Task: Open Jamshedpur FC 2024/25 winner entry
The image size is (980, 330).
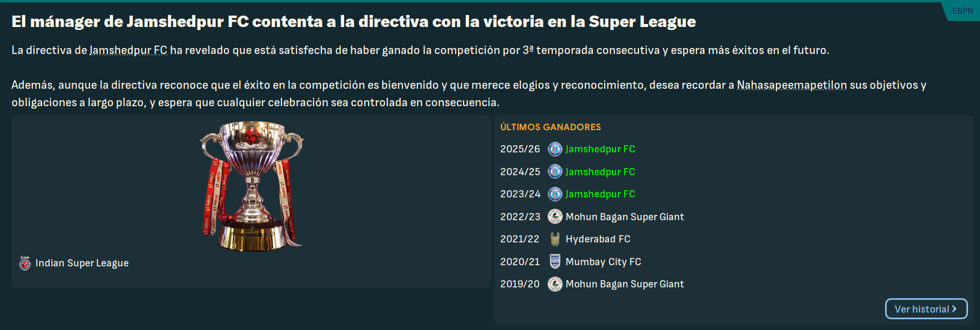Action: click(x=600, y=172)
